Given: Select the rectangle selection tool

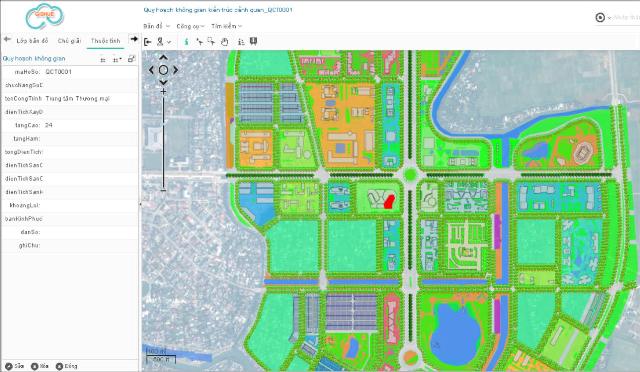Looking at the screenshot, I should (211, 41).
